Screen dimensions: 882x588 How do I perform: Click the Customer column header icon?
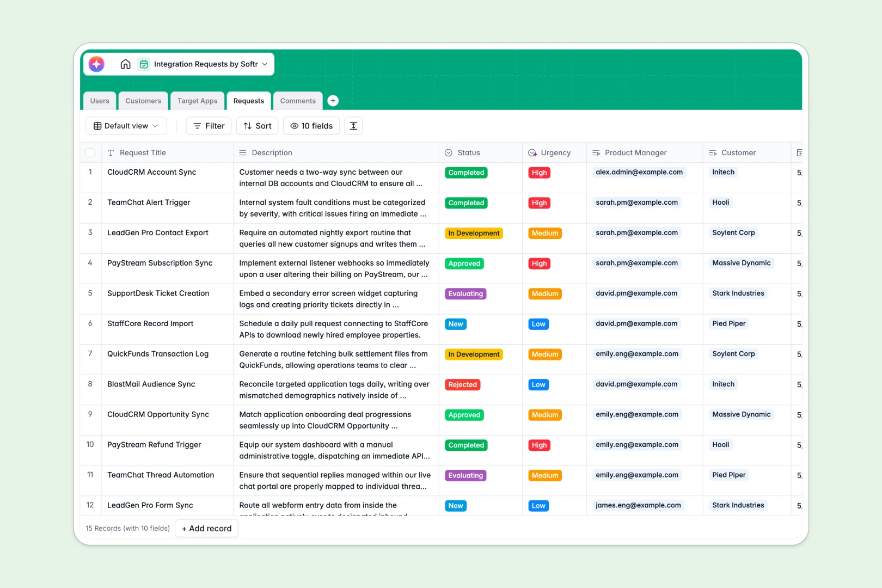(x=713, y=153)
